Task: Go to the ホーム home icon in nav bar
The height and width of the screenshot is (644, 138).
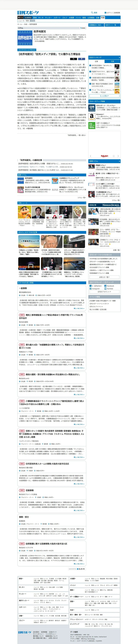Action: click(x=21, y=18)
